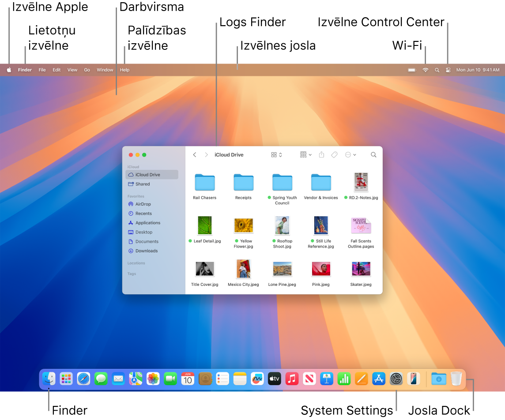Click the date and time in menu bar
Image resolution: width=505 pixels, height=420 pixels.
pos(478,70)
